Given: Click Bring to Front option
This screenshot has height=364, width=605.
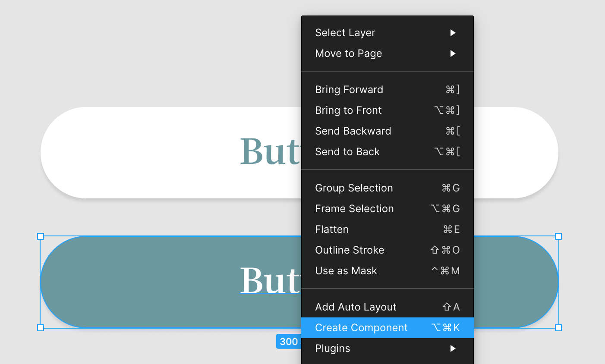Looking at the screenshot, I should tap(348, 110).
